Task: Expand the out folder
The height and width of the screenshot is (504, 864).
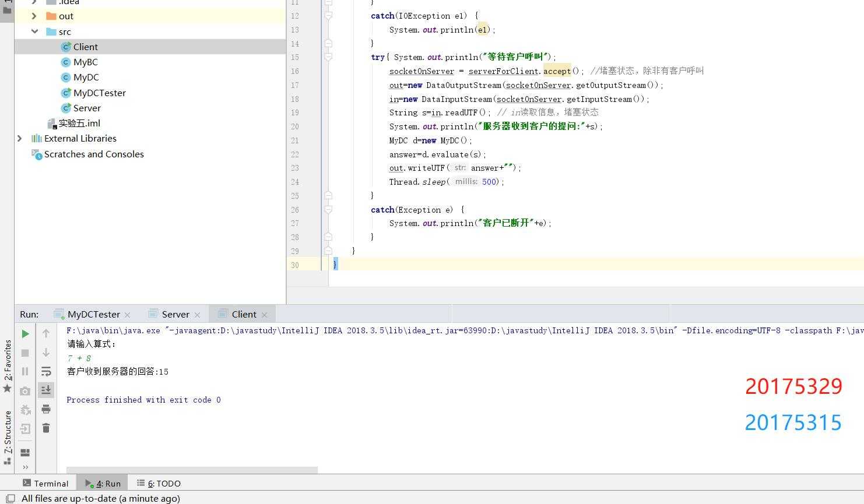Action: point(34,16)
